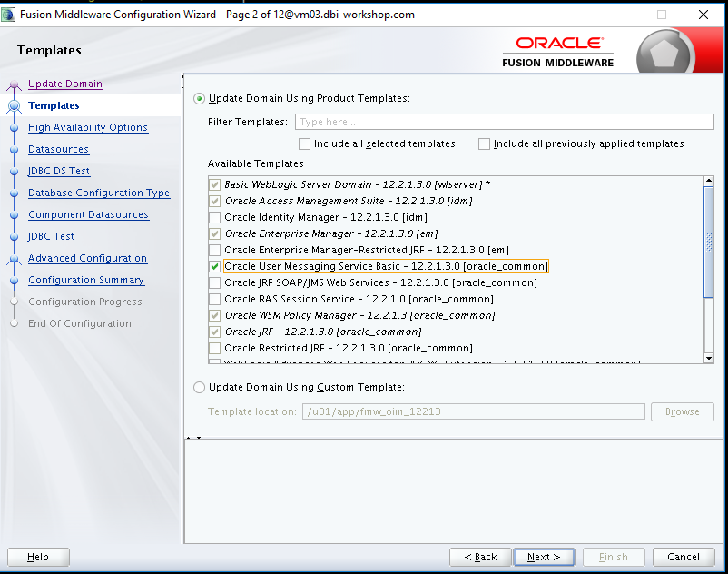This screenshot has width=728, height=574.
Task: Enable Include all selected templates checkbox
Action: pos(305,144)
